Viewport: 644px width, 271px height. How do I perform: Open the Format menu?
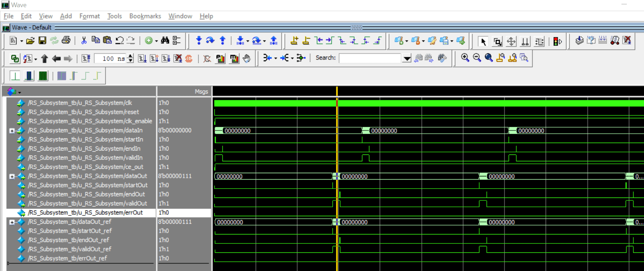[89, 16]
